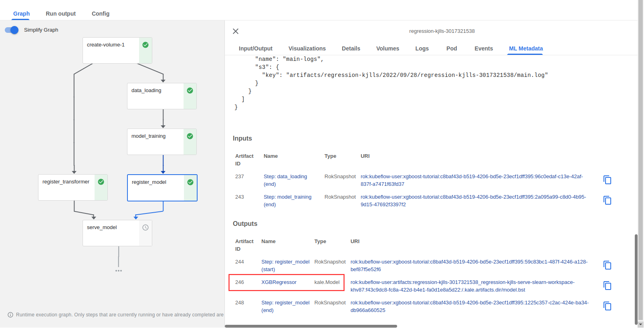Open the Events tab
This screenshot has width=644, height=328.
click(x=484, y=48)
